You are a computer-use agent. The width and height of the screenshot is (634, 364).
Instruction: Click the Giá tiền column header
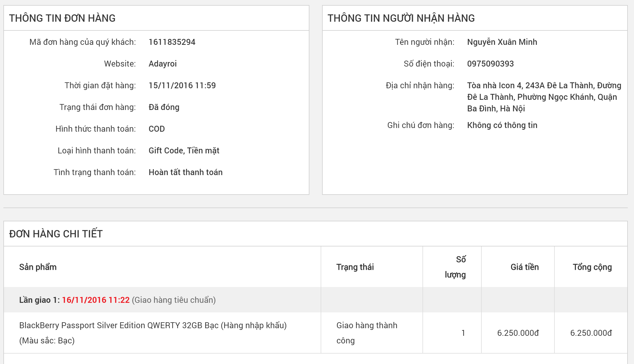pyautogui.click(x=525, y=267)
